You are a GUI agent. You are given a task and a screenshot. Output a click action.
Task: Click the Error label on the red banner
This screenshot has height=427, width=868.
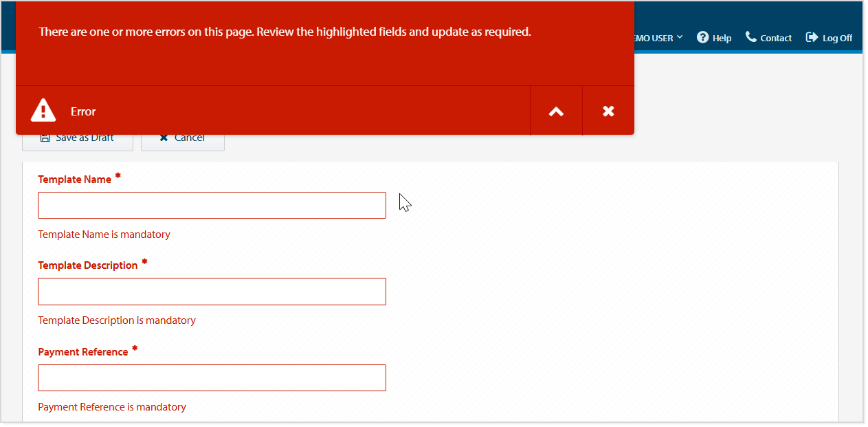(x=83, y=111)
